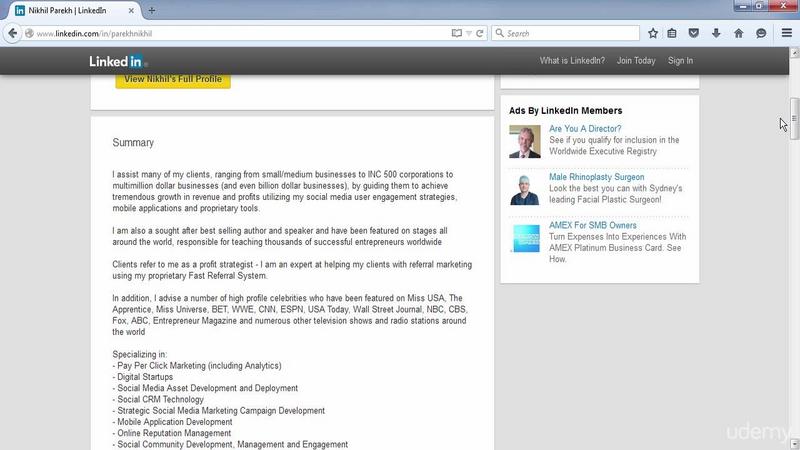800x450 pixels.
Task: Click the reader view book icon
Action: (457, 33)
